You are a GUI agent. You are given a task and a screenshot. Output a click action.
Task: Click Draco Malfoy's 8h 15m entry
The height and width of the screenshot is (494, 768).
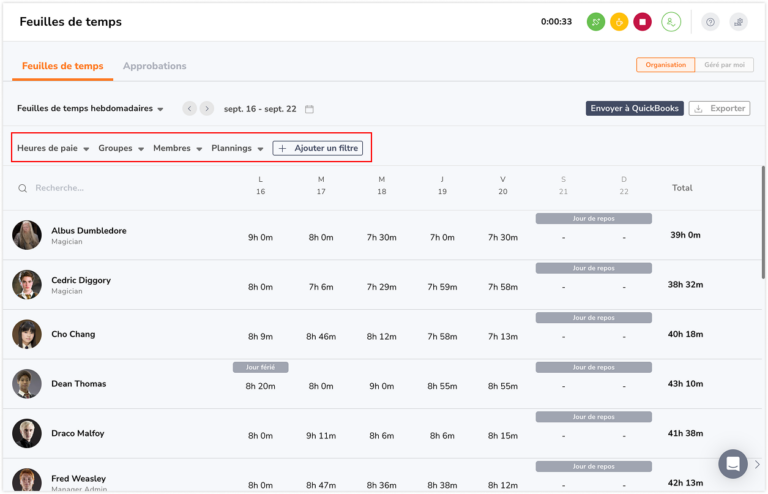click(x=503, y=436)
